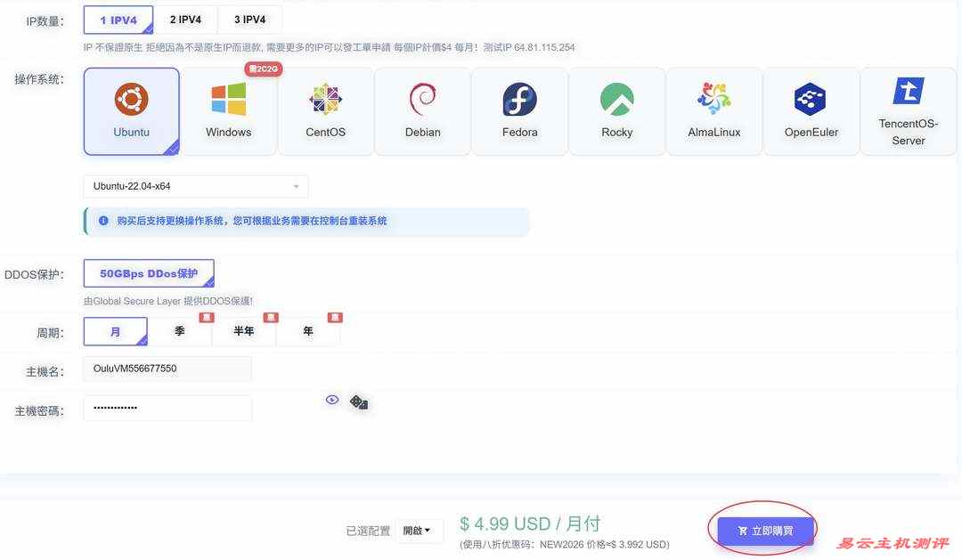Toggle password visibility with the eye icon

(x=331, y=400)
